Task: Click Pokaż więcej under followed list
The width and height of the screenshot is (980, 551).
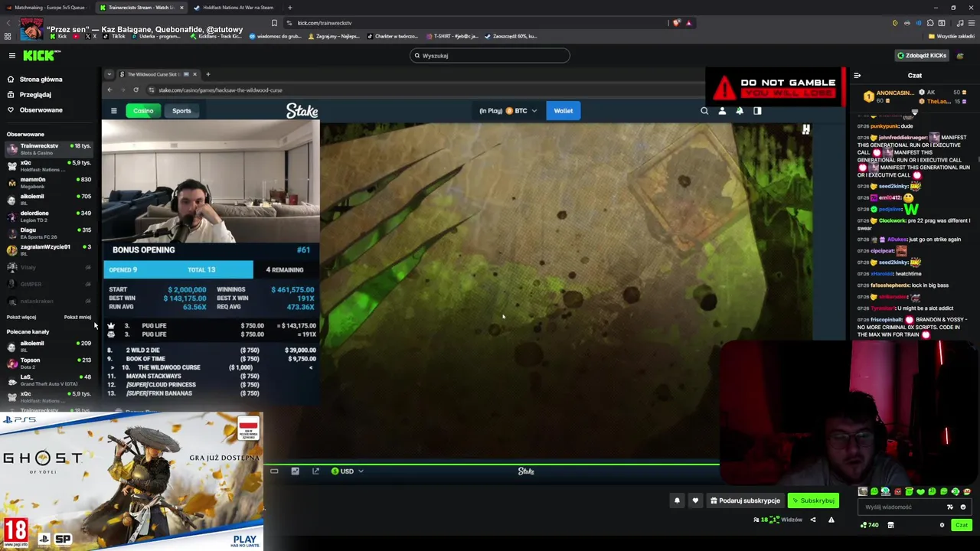Action: coord(21,317)
